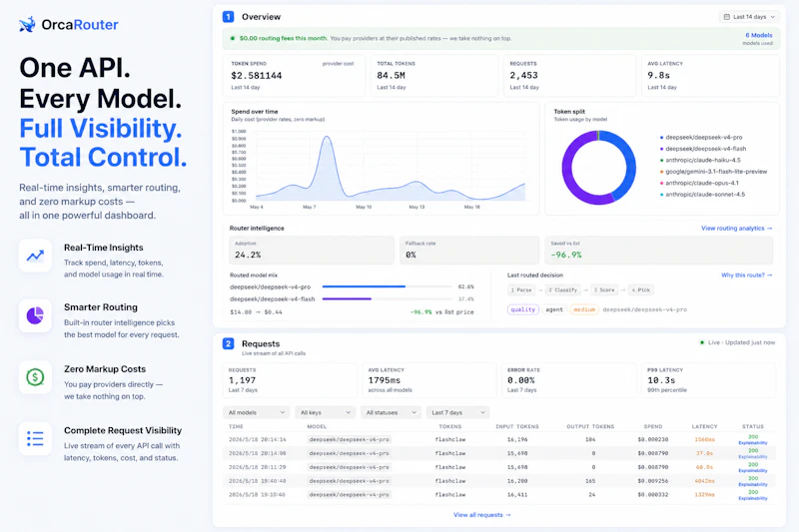Click the Saved vs list -96.9% card
Image resolution: width=799 pixels, height=532 pixels.
click(x=658, y=250)
